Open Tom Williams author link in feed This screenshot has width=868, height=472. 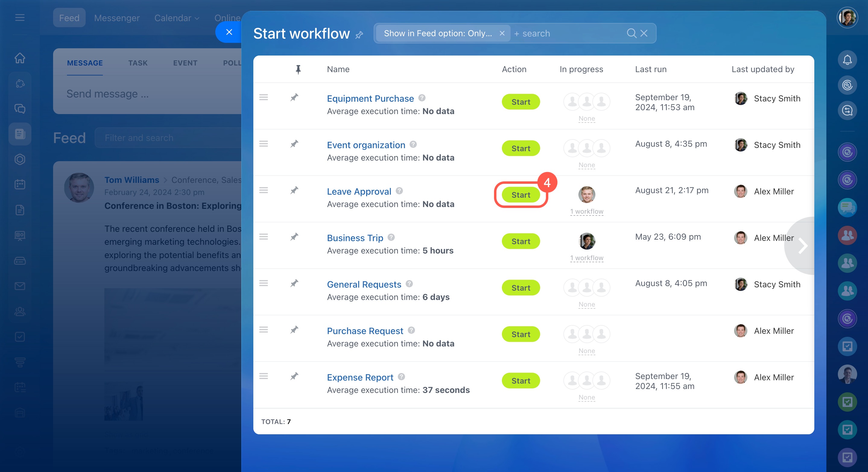pyautogui.click(x=131, y=180)
